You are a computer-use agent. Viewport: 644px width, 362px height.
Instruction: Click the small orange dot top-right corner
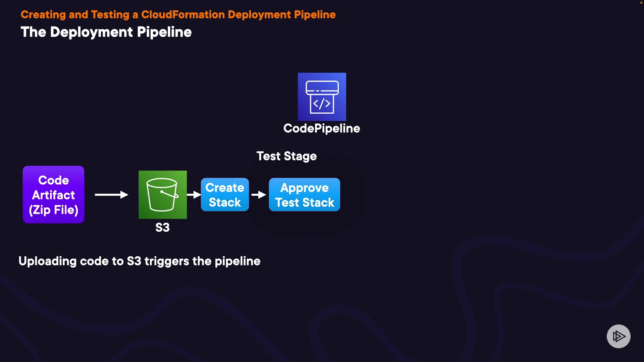coord(641,3)
